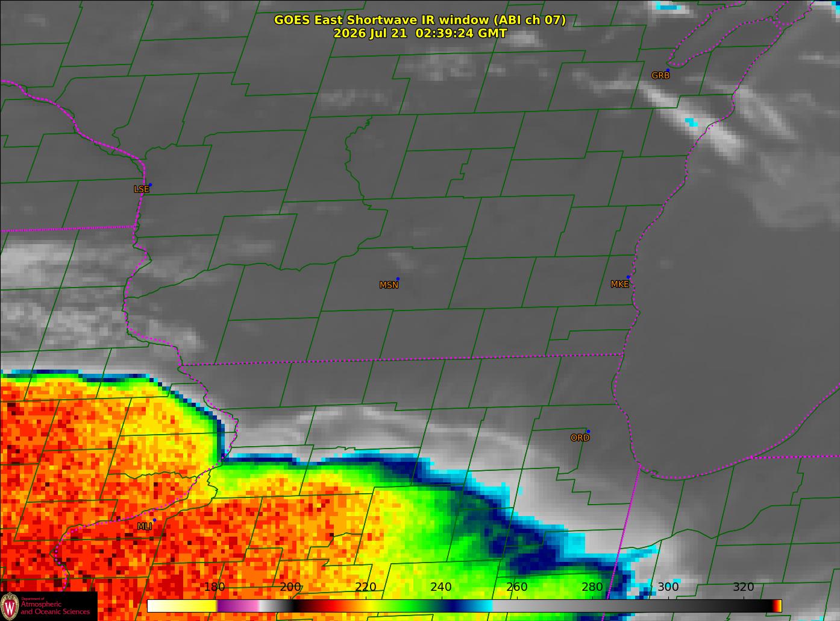Image resolution: width=840 pixels, height=621 pixels.
Task: Click the white-yellow left end of the colorbar
Action: (181, 606)
